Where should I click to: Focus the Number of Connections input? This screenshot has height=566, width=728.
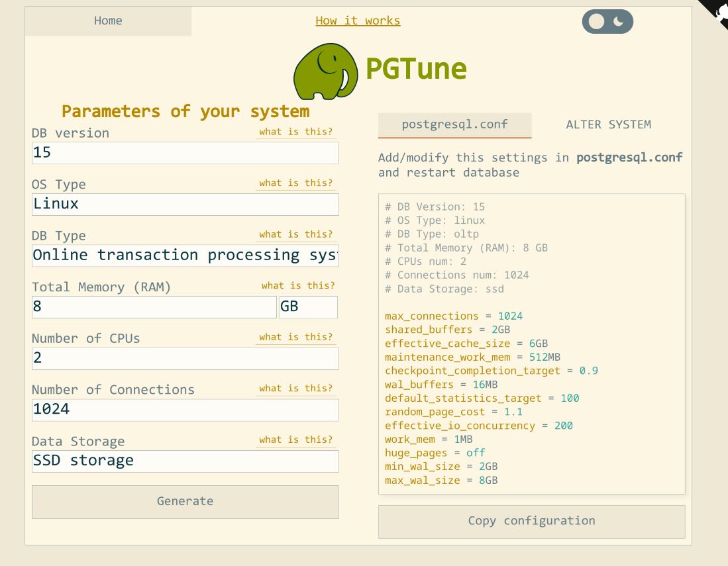point(185,410)
